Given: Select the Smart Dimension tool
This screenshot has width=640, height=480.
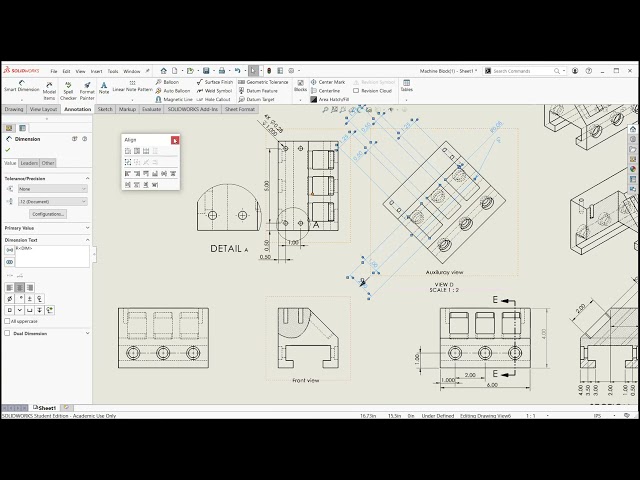Looking at the screenshot, I should [x=22, y=86].
